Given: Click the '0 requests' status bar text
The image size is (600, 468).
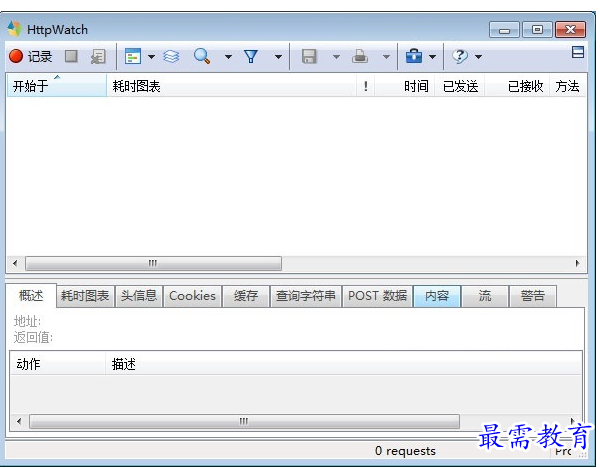Looking at the screenshot, I should pos(405,451).
